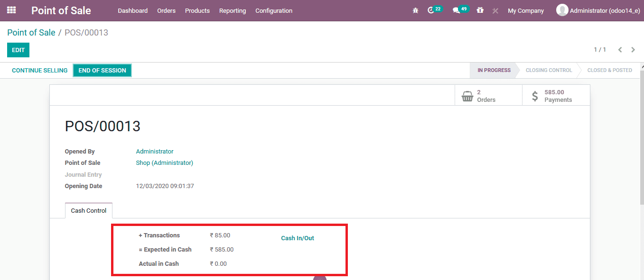
Task: Click the ₹ 85.00 transactions value
Action: tap(220, 235)
